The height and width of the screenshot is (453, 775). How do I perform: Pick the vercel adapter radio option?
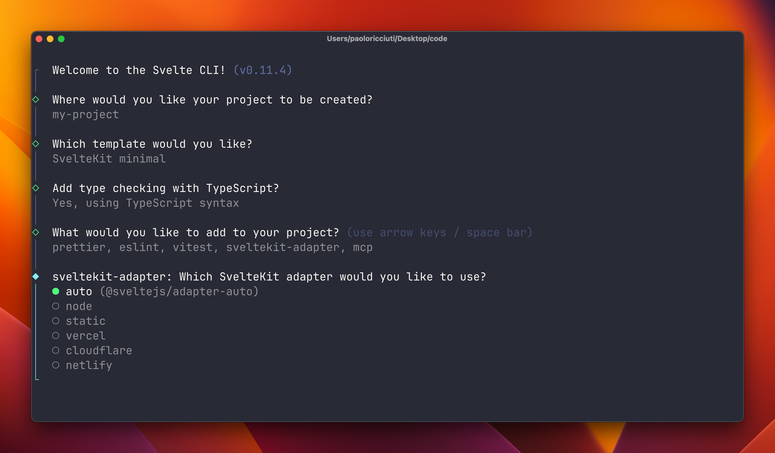[x=56, y=336]
